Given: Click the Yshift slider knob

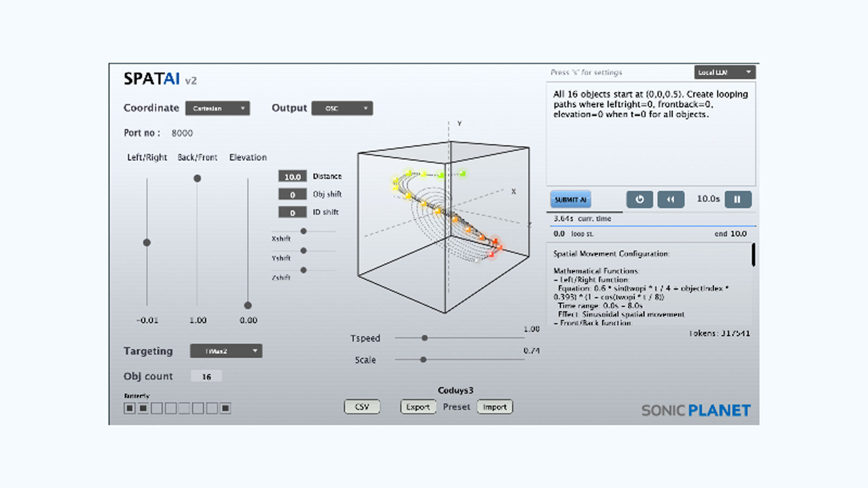Looking at the screenshot, I should point(304,251).
